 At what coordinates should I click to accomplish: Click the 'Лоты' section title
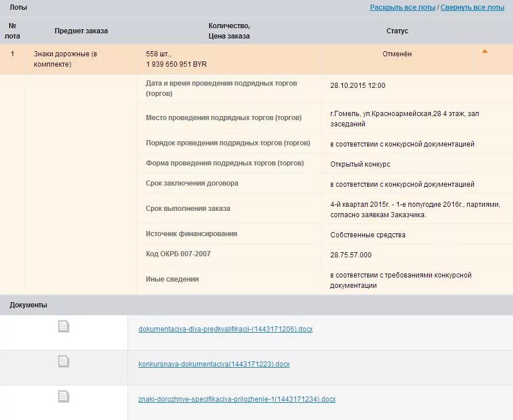[x=18, y=7]
